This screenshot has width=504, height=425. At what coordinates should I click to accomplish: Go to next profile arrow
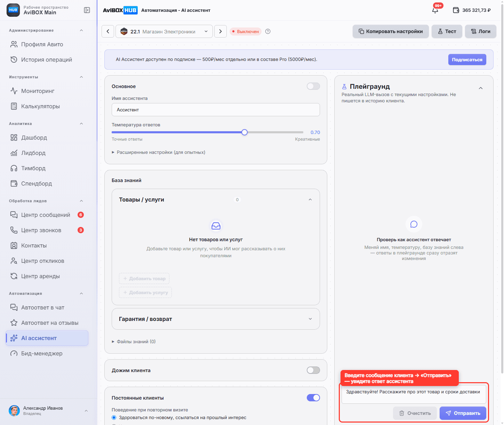(221, 31)
